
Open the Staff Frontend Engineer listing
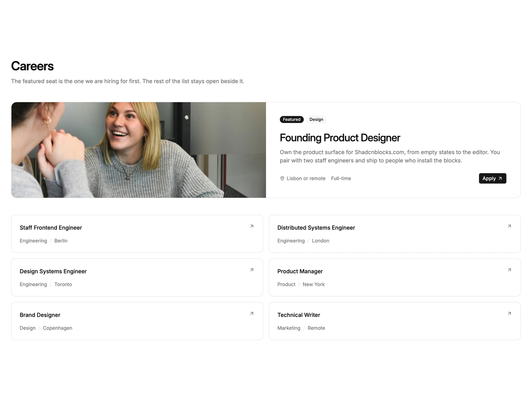137,234
